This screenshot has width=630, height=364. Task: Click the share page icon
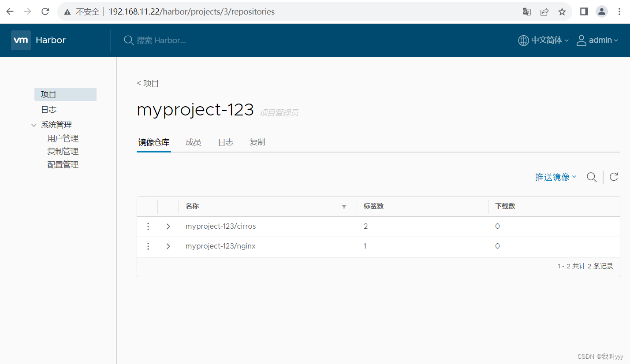[544, 12]
